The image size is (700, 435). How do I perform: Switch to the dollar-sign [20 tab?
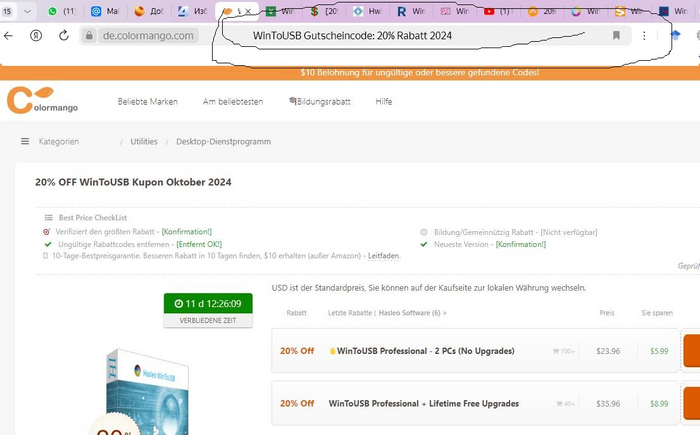324,11
